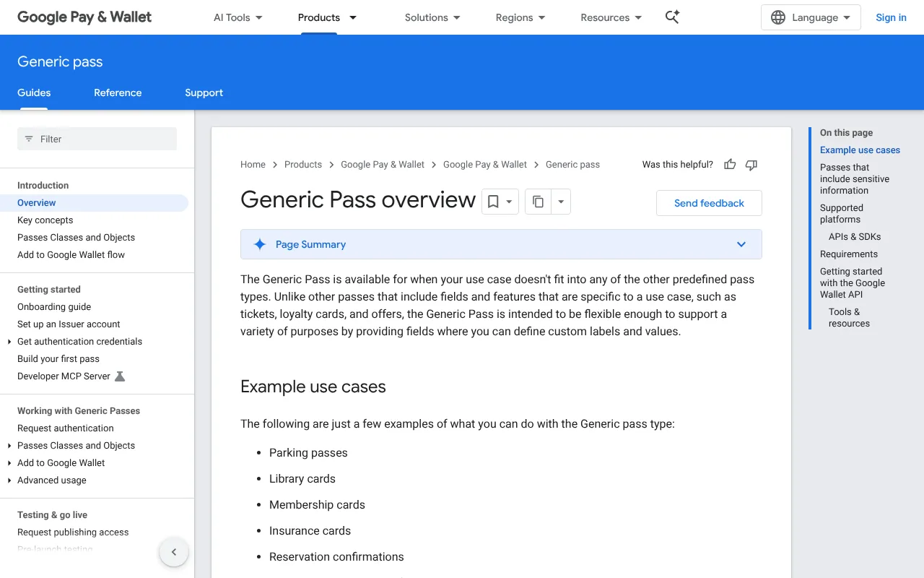Open the copy options dropdown arrow
Screen dimensions: 924x578
pyautogui.click(x=561, y=202)
